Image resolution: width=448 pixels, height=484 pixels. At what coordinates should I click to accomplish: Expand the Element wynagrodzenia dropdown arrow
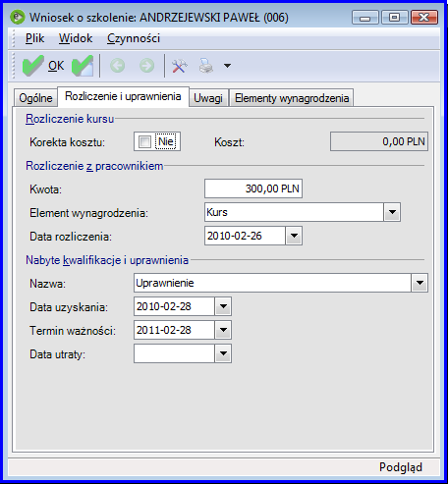[392, 212]
